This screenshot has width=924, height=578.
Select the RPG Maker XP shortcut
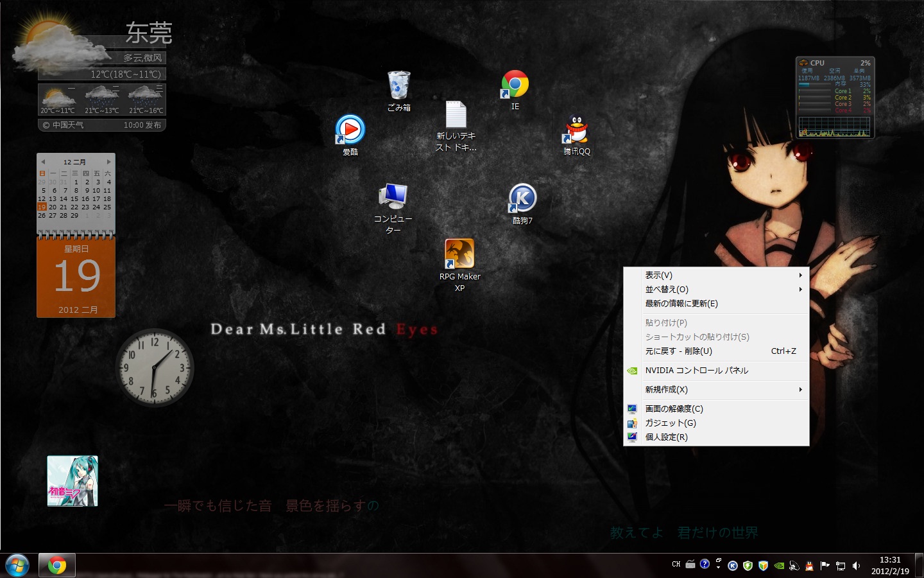point(459,265)
